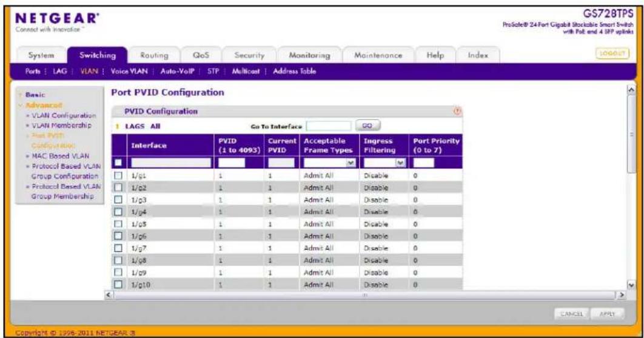Select checkbox for interface 1/g4
The image size is (644, 338).
pyautogui.click(x=118, y=212)
